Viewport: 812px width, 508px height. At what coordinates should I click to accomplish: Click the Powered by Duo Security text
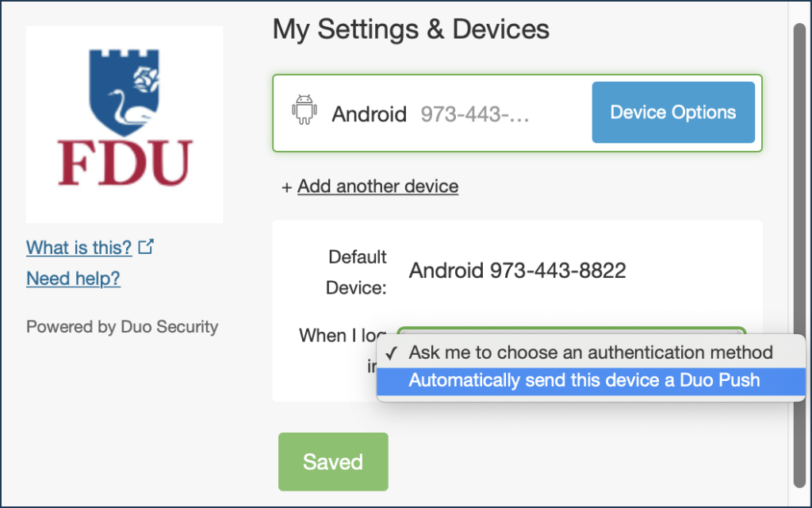pyautogui.click(x=122, y=326)
